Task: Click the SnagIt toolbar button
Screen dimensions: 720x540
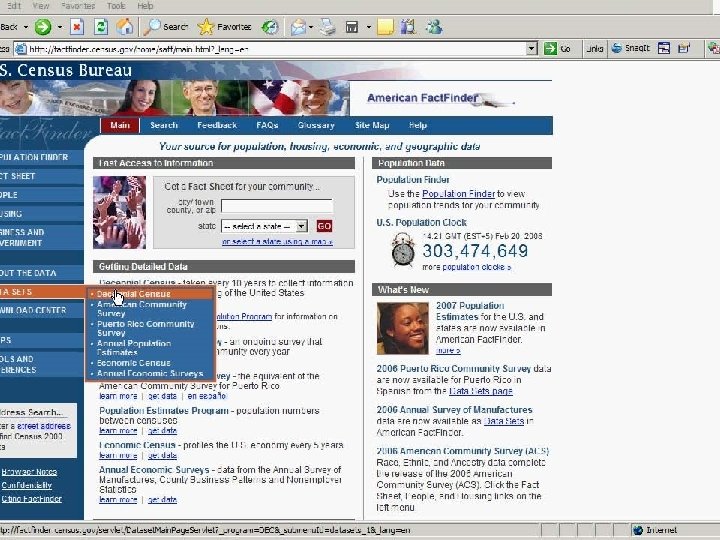Action: (631, 48)
